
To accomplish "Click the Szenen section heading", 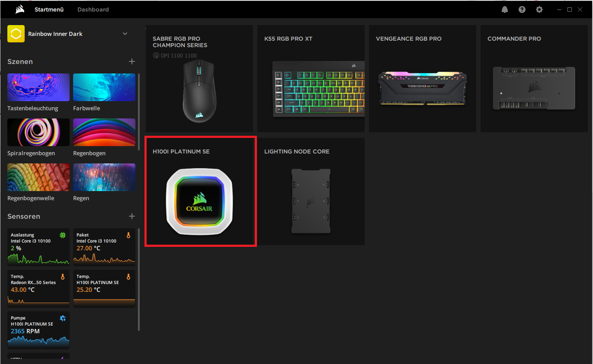I will point(20,61).
